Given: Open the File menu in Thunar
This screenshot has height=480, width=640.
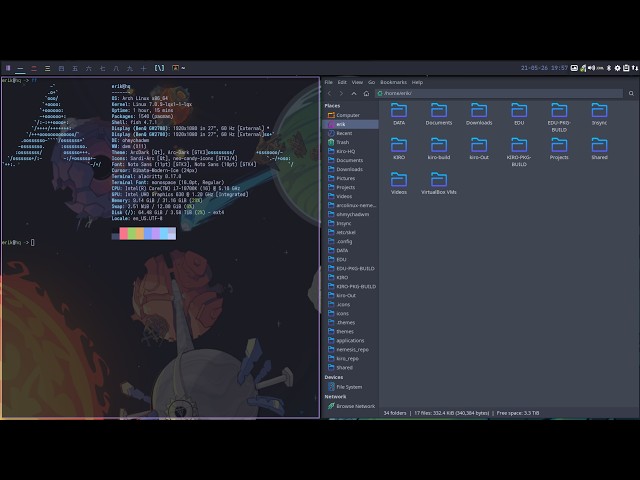Looking at the screenshot, I should pyautogui.click(x=329, y=82).
